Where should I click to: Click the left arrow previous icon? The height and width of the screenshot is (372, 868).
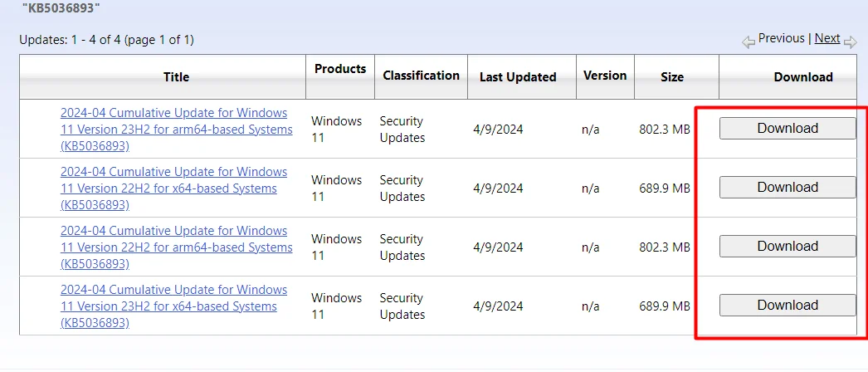click(749, 42)
